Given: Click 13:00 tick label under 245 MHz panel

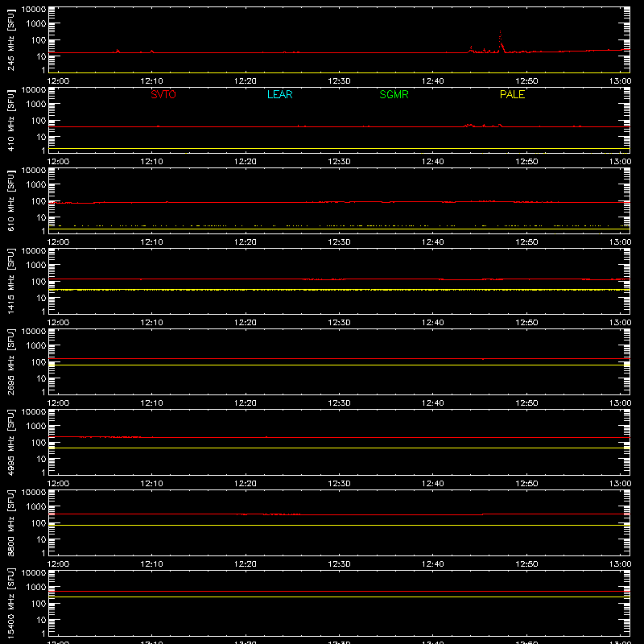Looking at the screenshot, I should (620, 81).
